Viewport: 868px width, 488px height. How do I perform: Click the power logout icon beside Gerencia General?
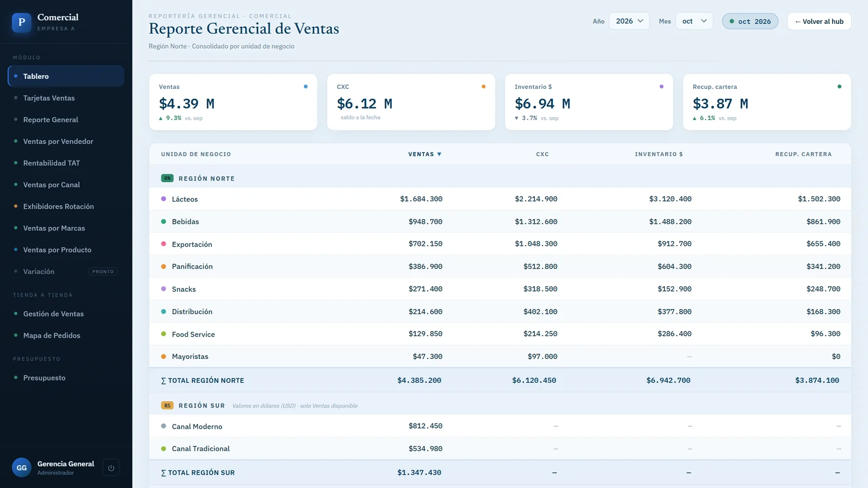click(x=111, y=468)
